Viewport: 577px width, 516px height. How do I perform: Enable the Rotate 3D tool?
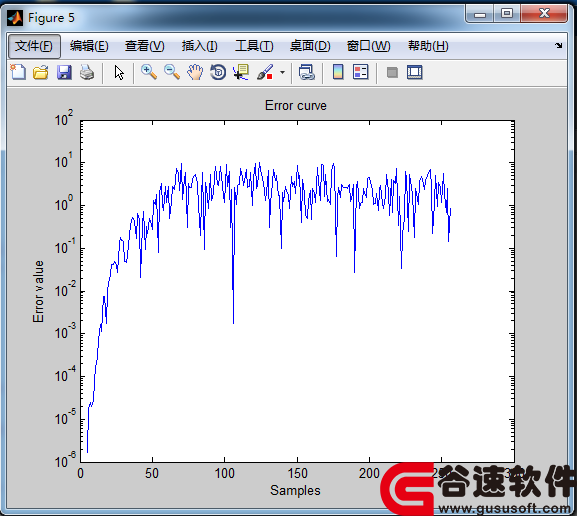click(x=218, y=72)
